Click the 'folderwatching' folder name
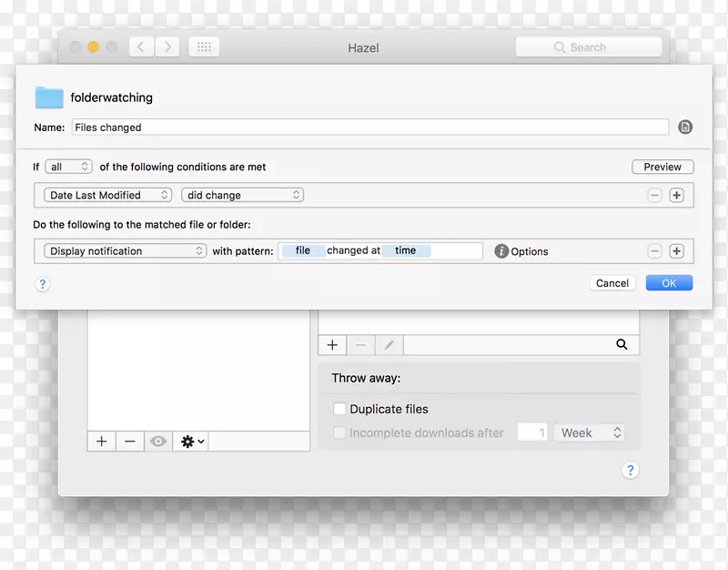 [111, 97]
